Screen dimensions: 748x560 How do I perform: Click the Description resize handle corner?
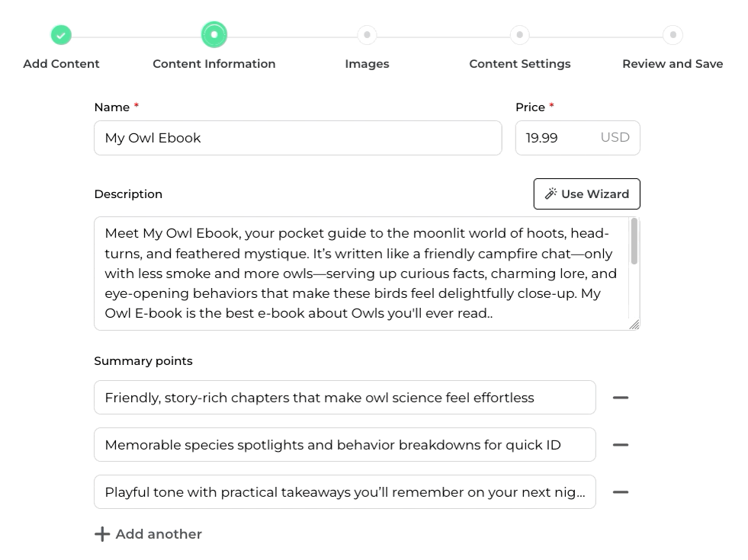tap(634, 325)
